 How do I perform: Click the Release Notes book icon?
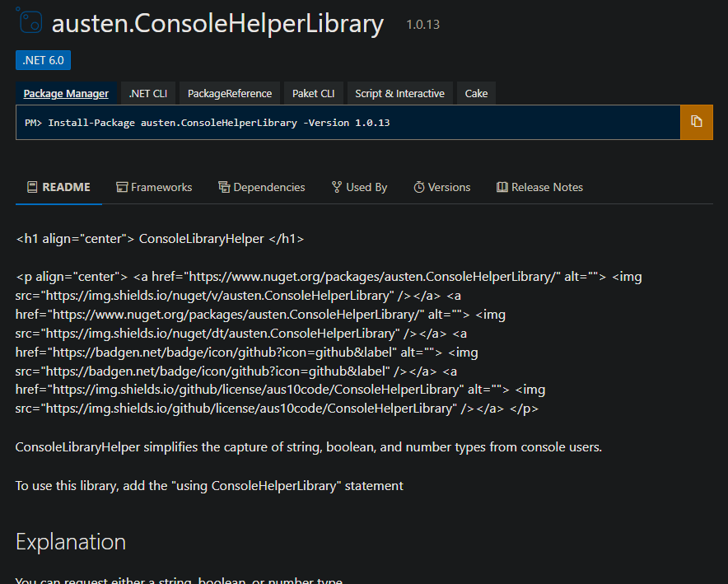502,187
